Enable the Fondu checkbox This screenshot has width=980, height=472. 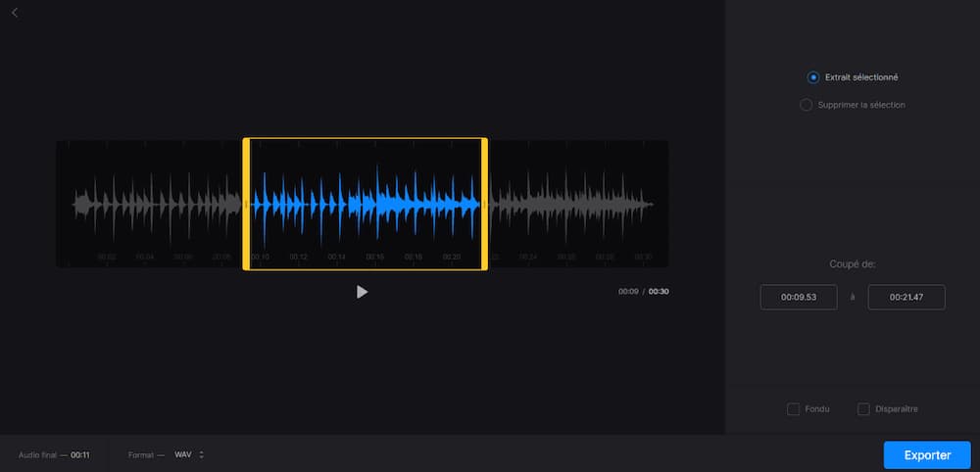point(793,409)
